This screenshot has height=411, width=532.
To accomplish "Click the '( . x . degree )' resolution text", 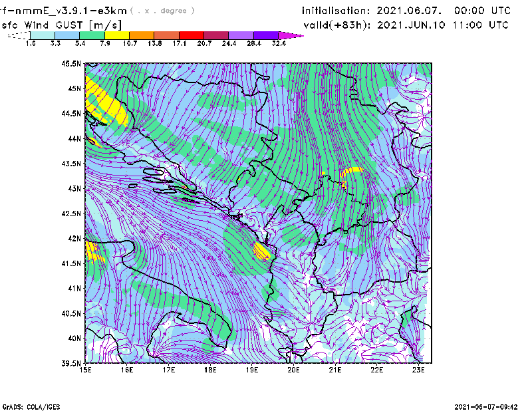I will pos(162,11).
